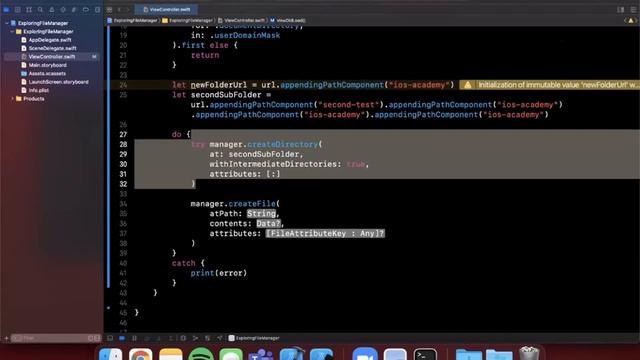The height and width of the screenshot is (360, 640).
Task: Click the warning icon on line 24
Action: [x=468, y=85]
